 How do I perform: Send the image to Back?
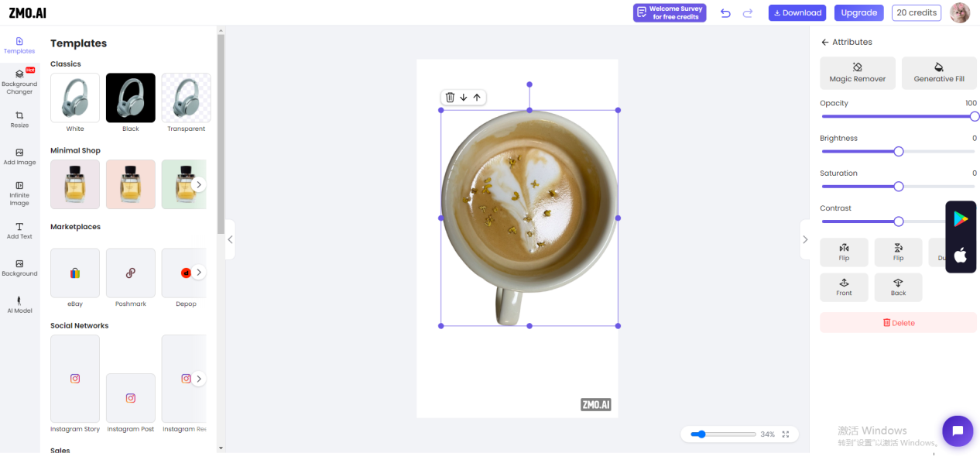point(898,287)
